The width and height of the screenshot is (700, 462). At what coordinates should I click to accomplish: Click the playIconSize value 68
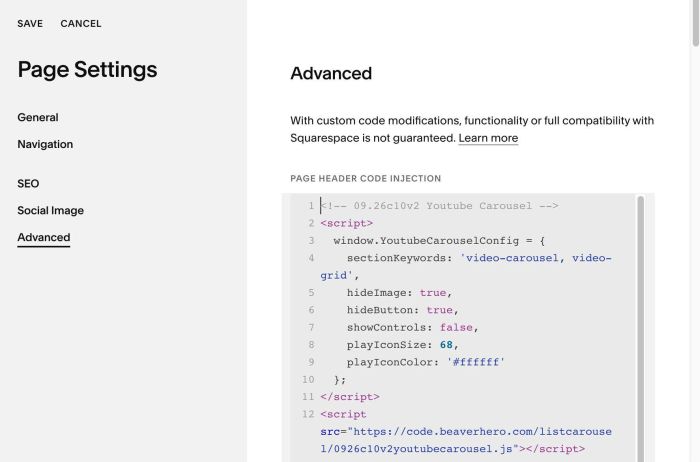click(x=446, y=345)
